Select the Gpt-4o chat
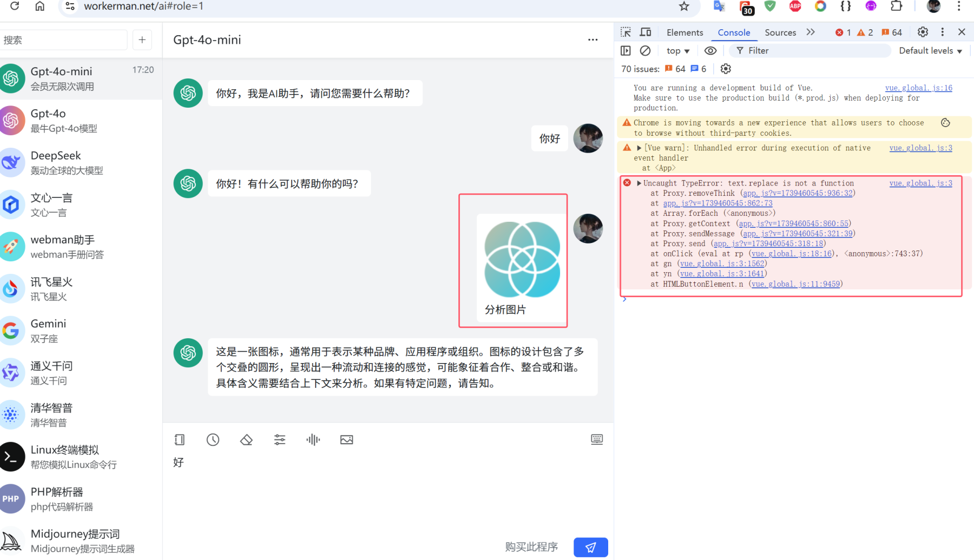This screenshot has height=560, width=974. (81, 121)
